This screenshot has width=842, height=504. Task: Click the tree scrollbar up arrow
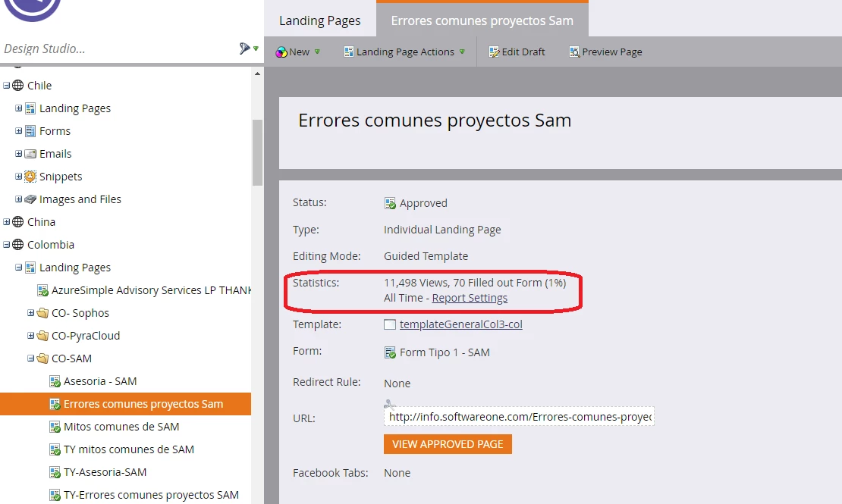(257, 74)
